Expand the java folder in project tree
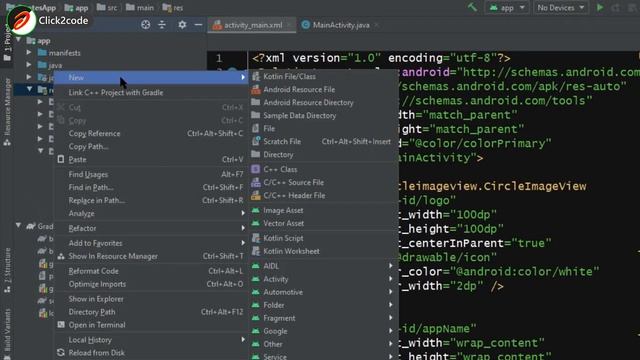The image size is (640, 360). [x=29, y=65]
